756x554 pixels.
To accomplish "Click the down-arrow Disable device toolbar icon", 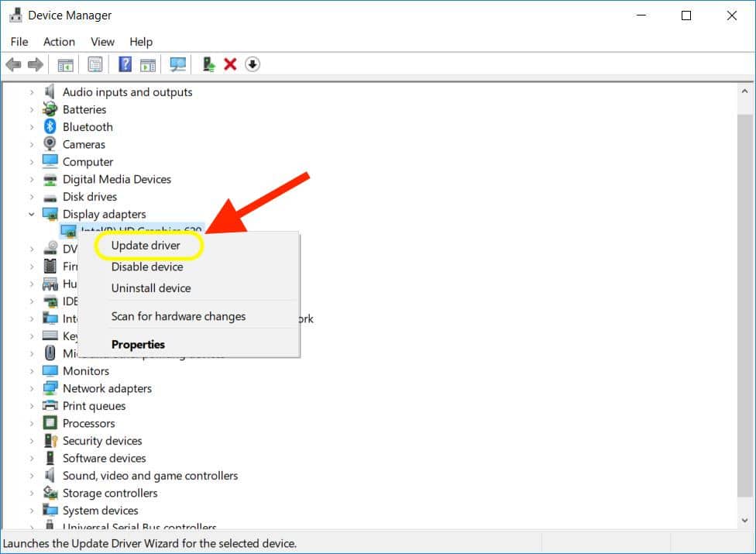I will pyautogui.click(x=253, y=64).
